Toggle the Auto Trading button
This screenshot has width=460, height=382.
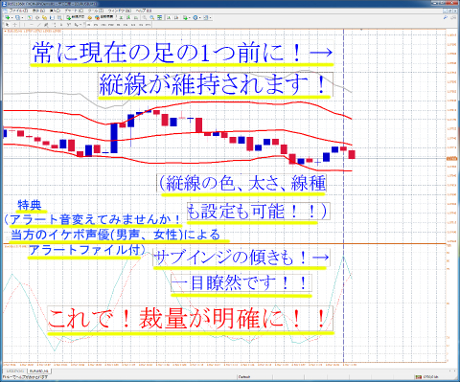click(104, 17)
